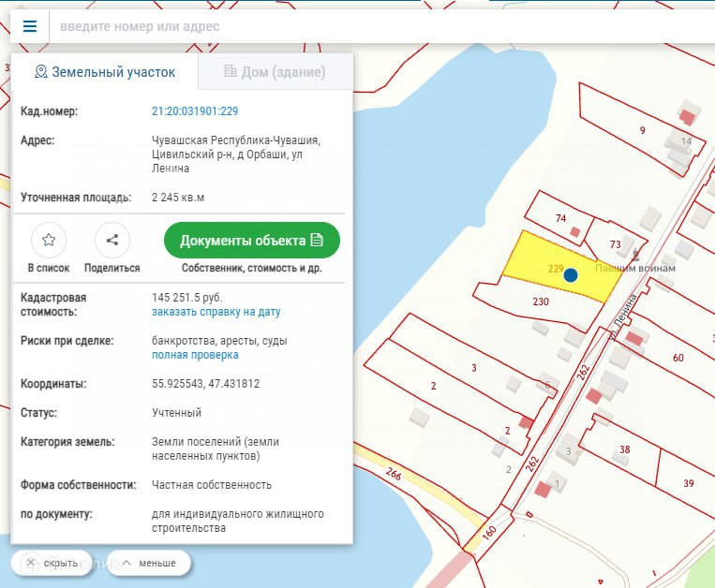
Task: Select parcel 39 on the map
Action: tap(688, 482)
